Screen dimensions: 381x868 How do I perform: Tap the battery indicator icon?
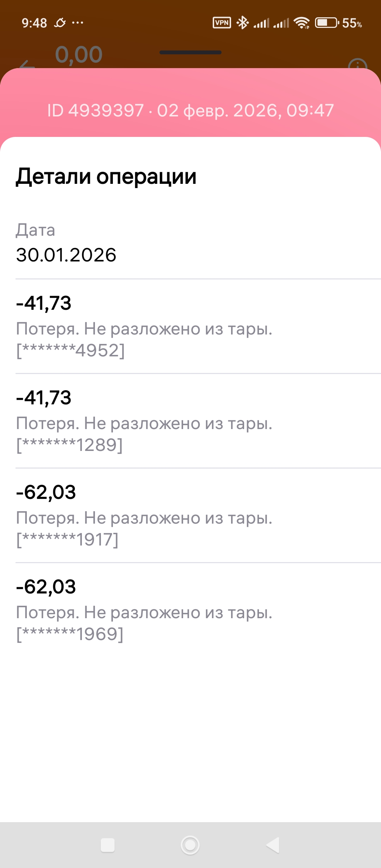(326, 23)
